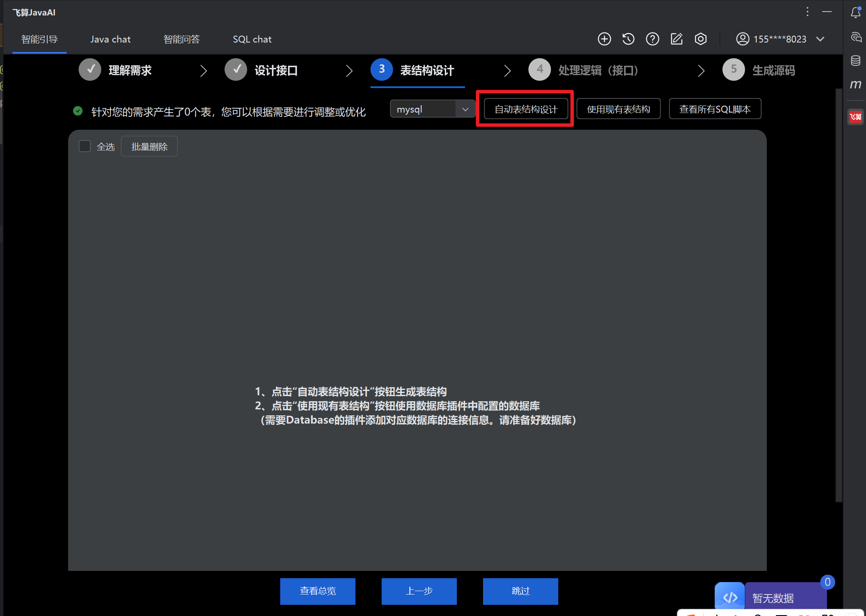The image size is (866, 616).
Task: Click the 查看所有SQL脚本 button
Action: click(715, 109)
